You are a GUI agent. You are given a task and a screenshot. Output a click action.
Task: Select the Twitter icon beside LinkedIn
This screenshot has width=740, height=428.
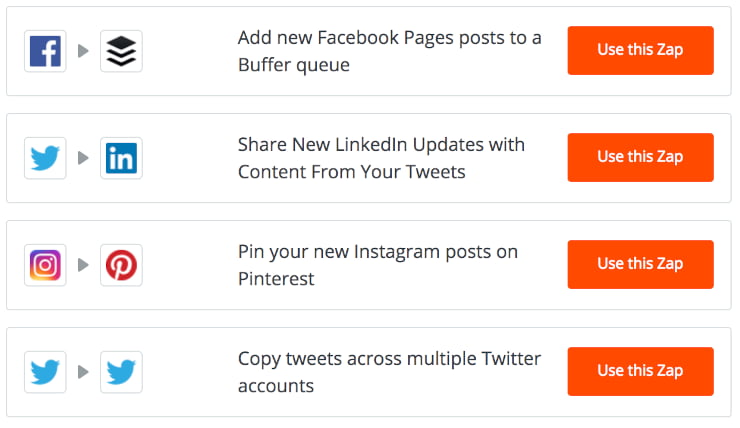[45, 158]
